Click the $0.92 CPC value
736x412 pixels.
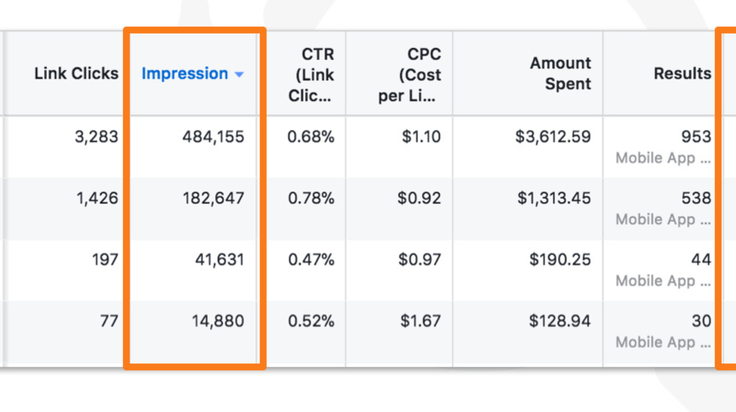point(419,198)
